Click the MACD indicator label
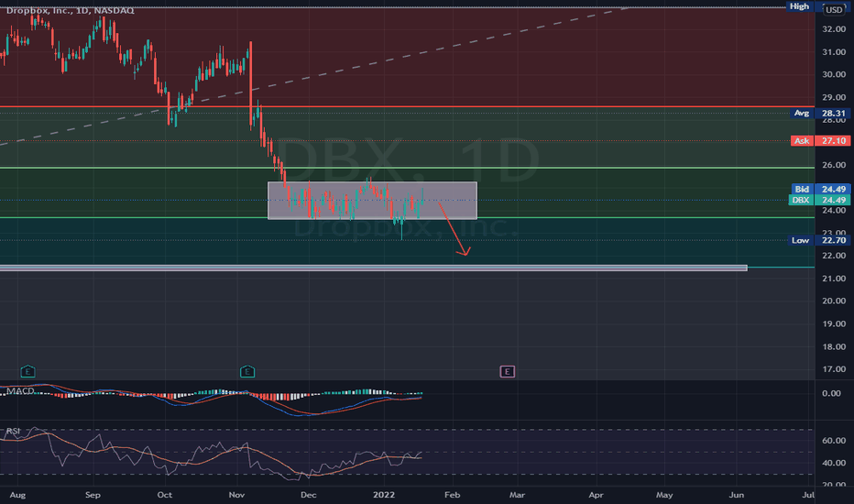Viewport: 854px width, 504px height. pyautogui.click(x=20, y=390)
